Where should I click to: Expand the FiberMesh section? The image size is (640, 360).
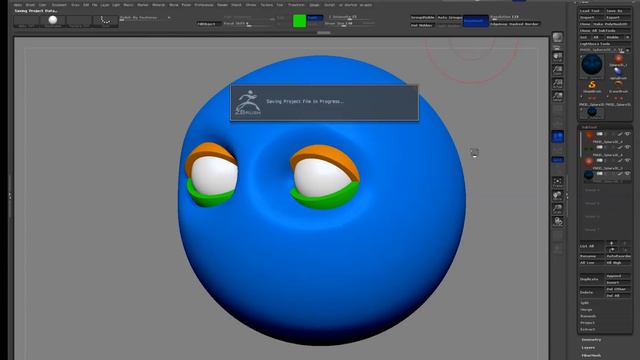pos(591,356)
